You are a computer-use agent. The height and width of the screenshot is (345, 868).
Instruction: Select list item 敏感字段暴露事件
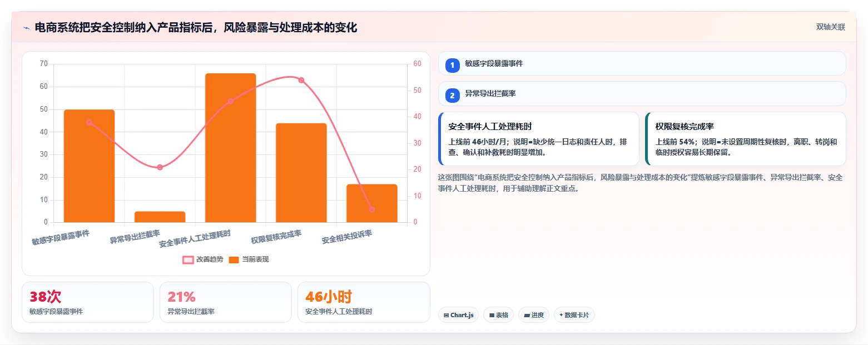tap(642, 63)
